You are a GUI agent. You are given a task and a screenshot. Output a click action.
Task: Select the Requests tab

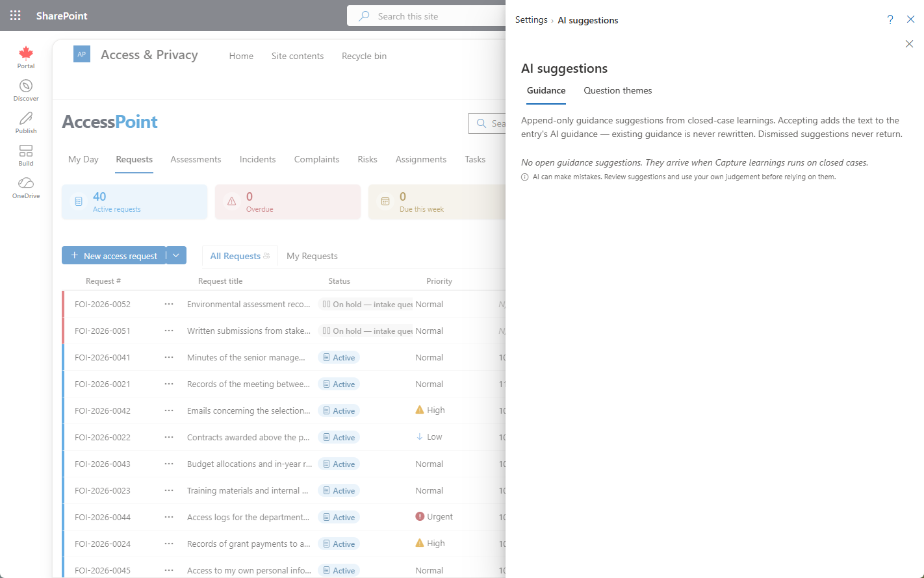point(135,159)
